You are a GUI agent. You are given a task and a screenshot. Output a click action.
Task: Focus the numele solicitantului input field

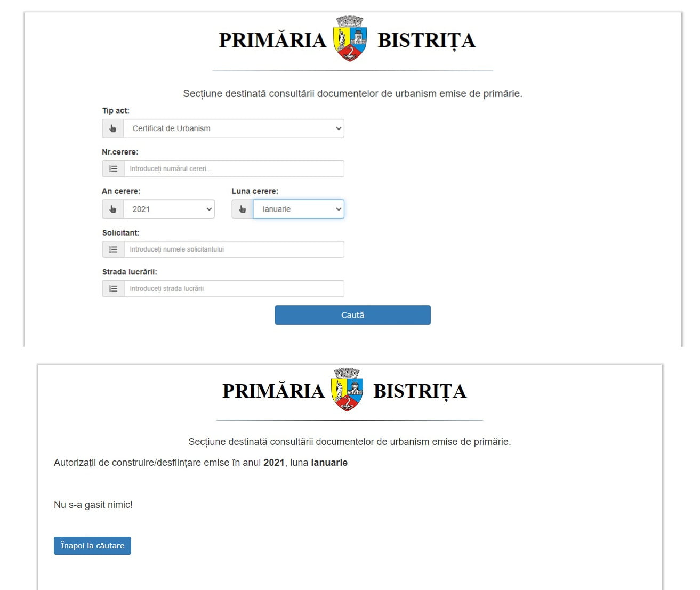(234, 249)
